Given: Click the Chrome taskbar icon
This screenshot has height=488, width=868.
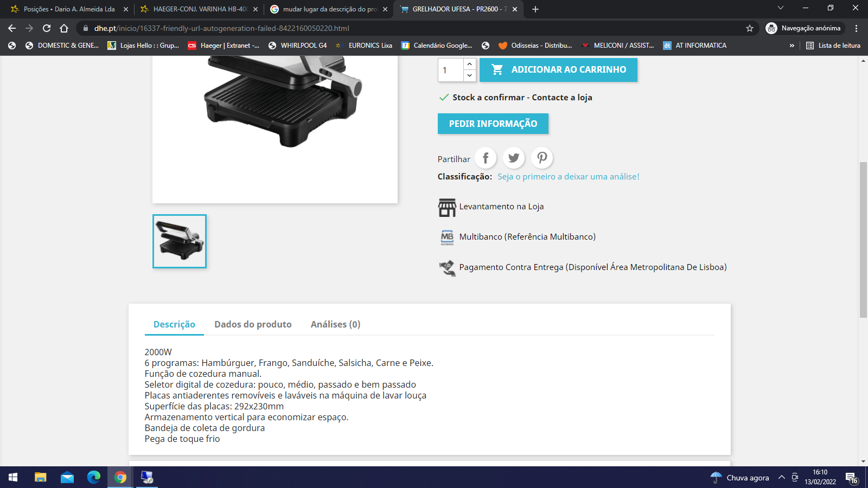Looking at the screenshot, I should (x=120, y=477).
